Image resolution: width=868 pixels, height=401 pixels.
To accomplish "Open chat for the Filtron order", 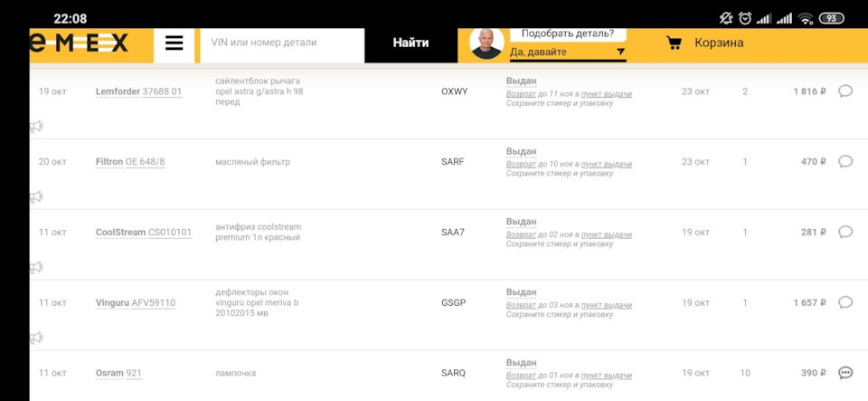I will 845,161.
